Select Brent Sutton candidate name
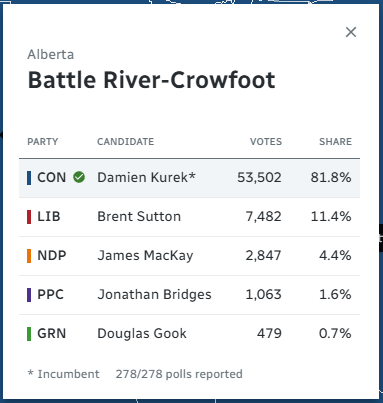Screen dimensions: 383x403 point(139,217)
